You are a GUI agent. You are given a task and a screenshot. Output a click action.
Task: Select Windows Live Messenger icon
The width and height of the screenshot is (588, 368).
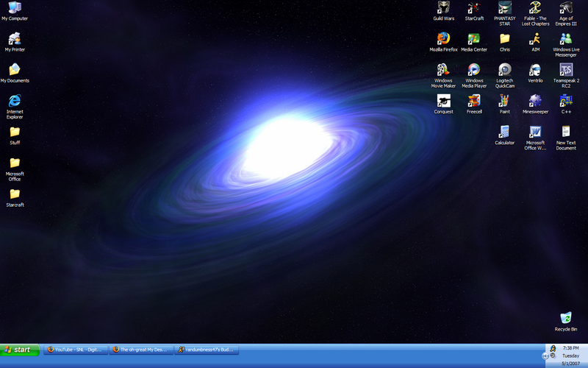tap(566, 45)
